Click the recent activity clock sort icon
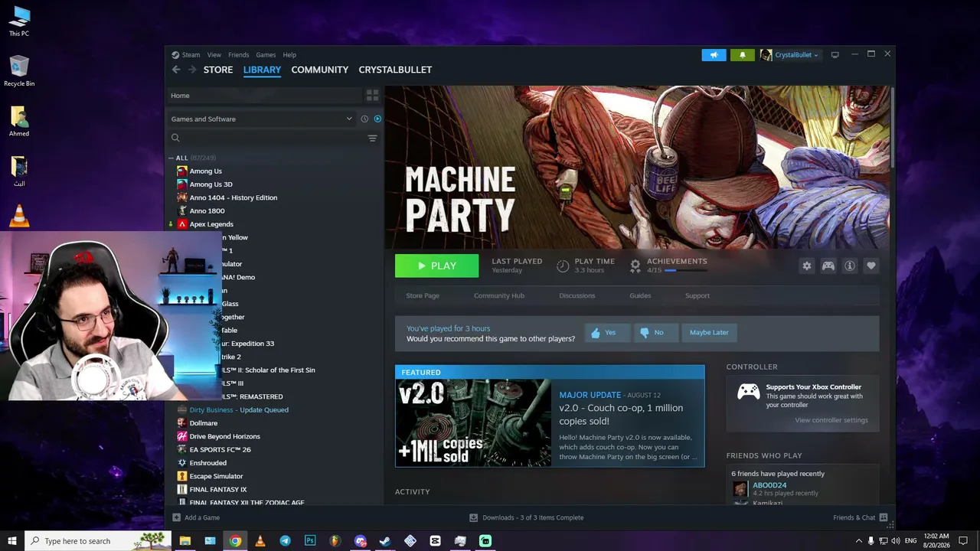The height and width of the screenshot is (551, 980). tap(364, 119)
